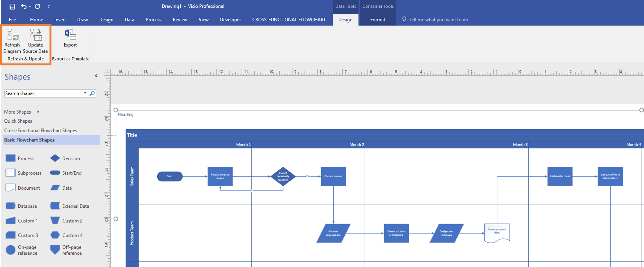The image size is (644, 267).
Task: Switch to the View ribbon tab
Action: 204,20
